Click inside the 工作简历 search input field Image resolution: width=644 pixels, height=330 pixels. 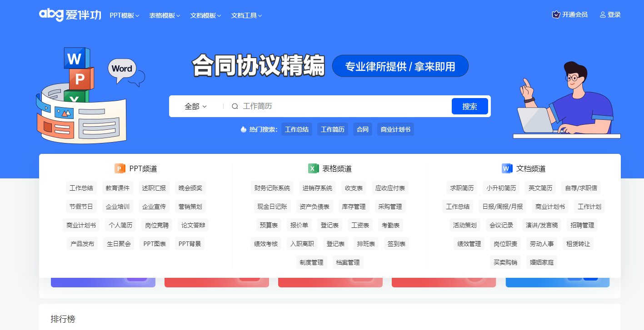318,106
